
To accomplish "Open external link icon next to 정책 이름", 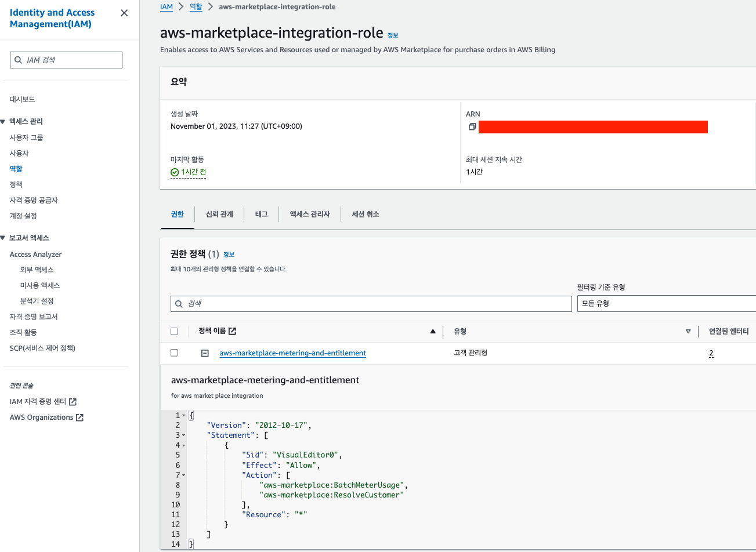I will pyautogui.click(x=232, y=331).
